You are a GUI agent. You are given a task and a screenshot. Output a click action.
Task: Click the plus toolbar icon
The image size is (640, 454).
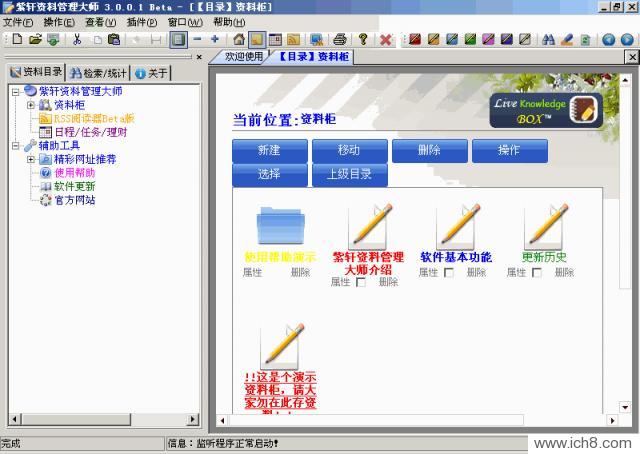pos(215,40)
